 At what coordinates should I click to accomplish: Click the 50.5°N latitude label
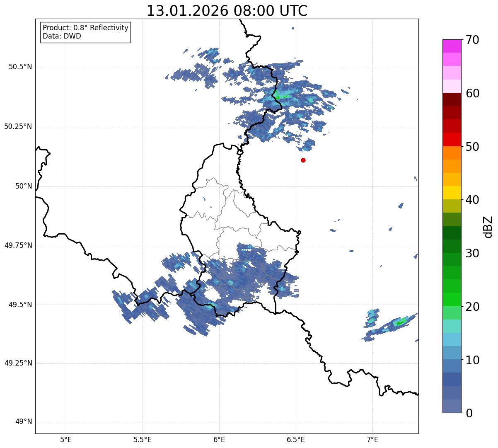click(20, 67)
